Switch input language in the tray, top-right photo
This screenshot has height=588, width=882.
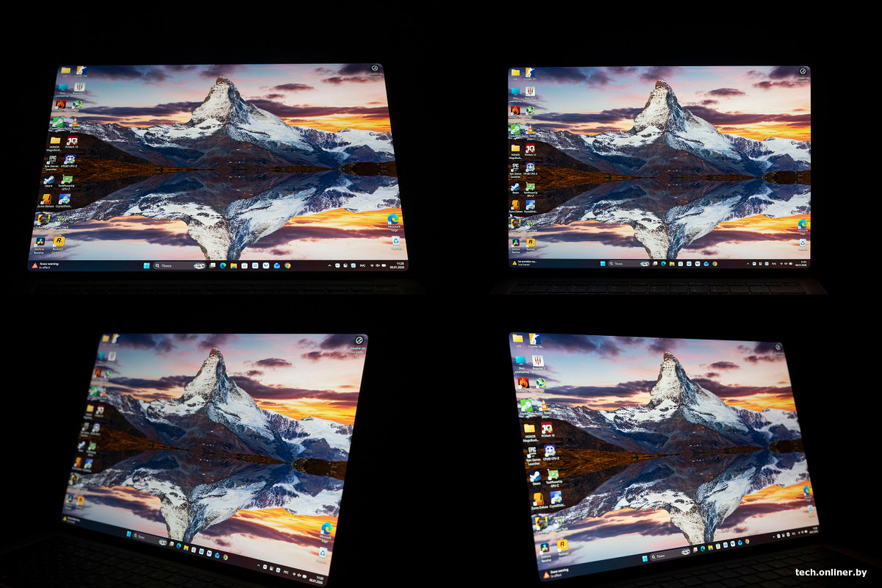[x=773, y=263]
